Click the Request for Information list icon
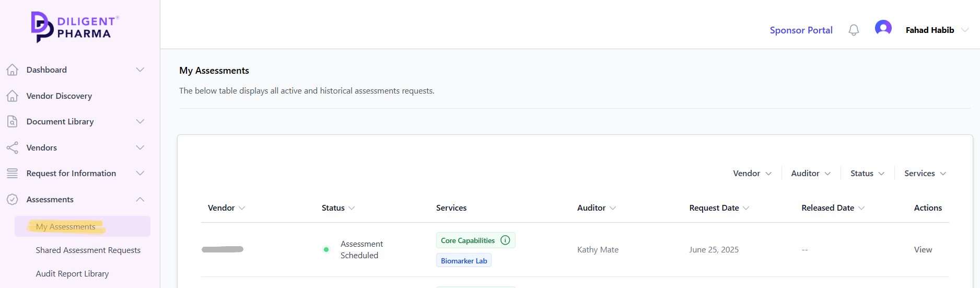This screenshot has height=288, width=980. coord(13,173)
